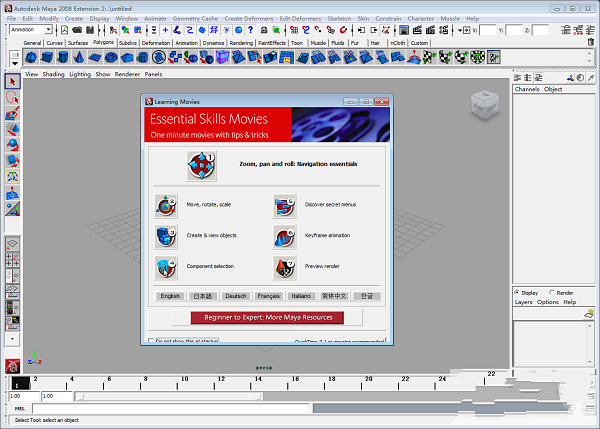Select the arrow Select tool

12,81
